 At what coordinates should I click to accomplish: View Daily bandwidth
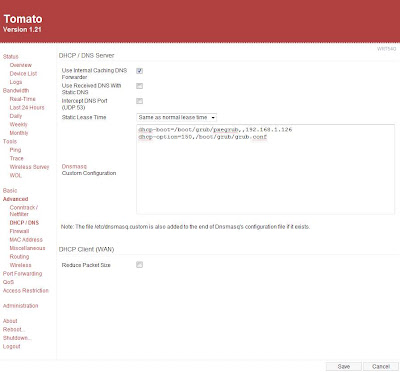16,116
